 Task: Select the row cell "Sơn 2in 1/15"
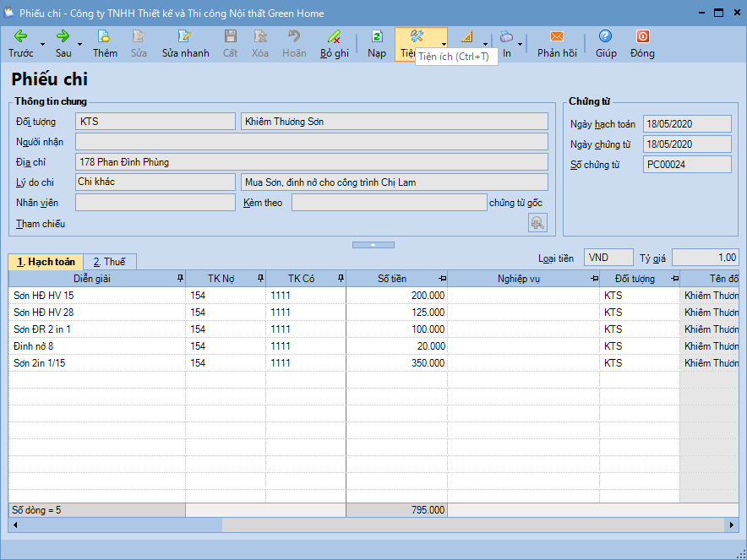coord(96,363)
